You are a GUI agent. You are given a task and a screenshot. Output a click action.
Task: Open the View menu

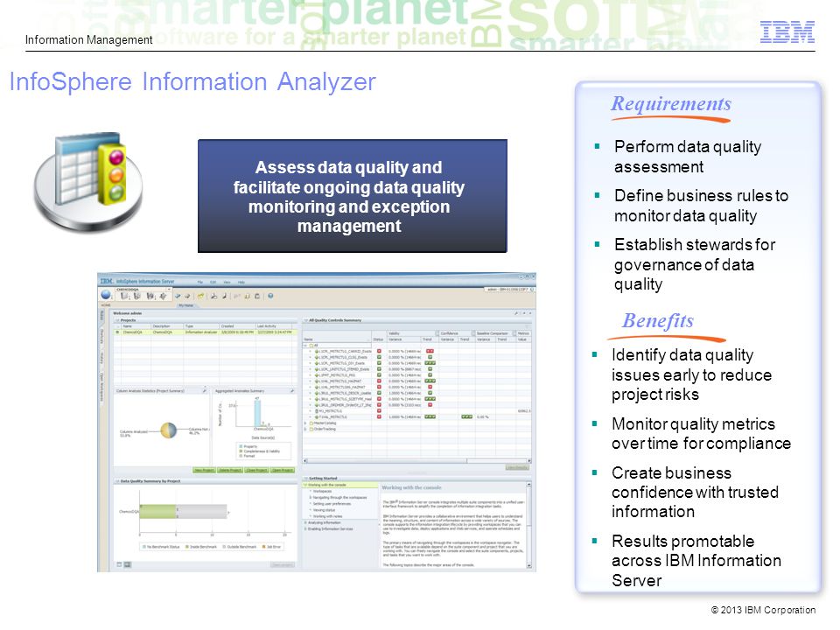click(227, 282)
